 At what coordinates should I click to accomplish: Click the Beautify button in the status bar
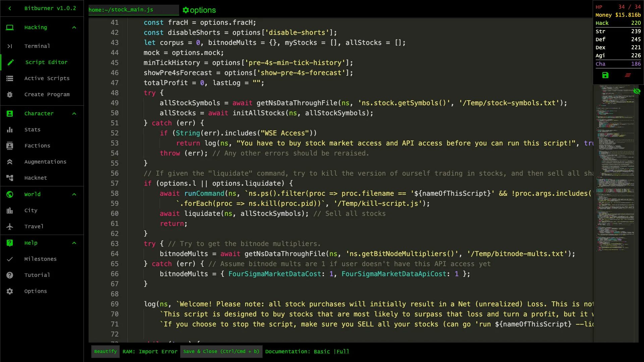tap(105, 351)
